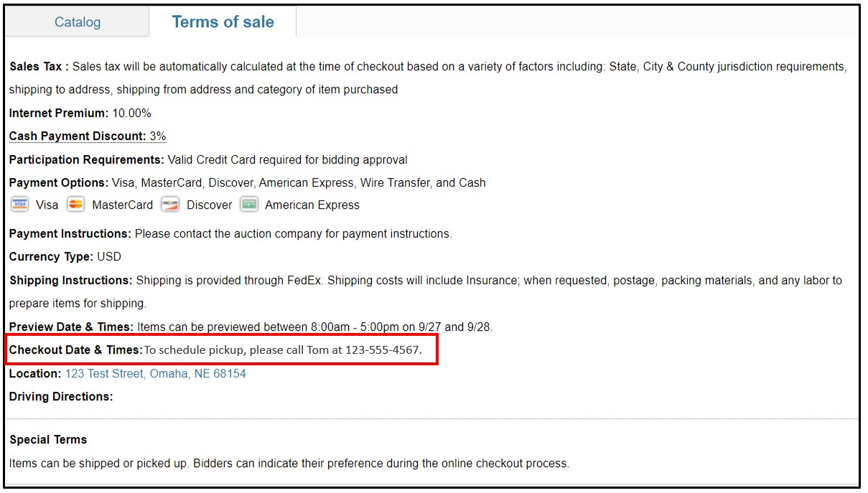Click the MasterCard card icon
Screen dimensions: 868x493
75,205
